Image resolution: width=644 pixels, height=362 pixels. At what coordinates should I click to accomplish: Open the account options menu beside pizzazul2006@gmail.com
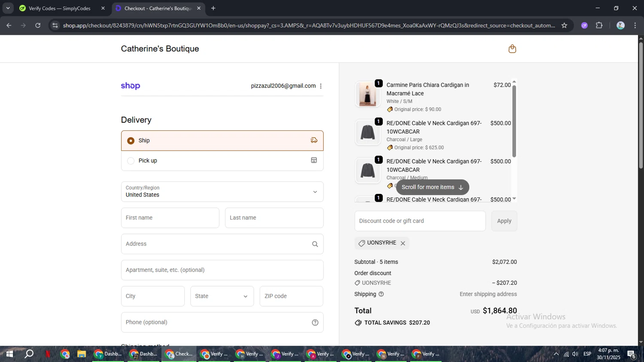tap(321, 86)
